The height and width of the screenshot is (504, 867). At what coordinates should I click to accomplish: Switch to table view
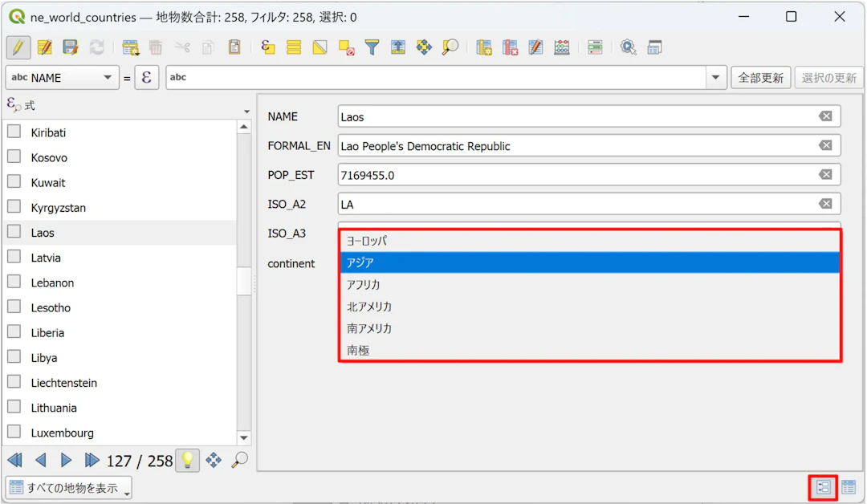pos(849,487)
